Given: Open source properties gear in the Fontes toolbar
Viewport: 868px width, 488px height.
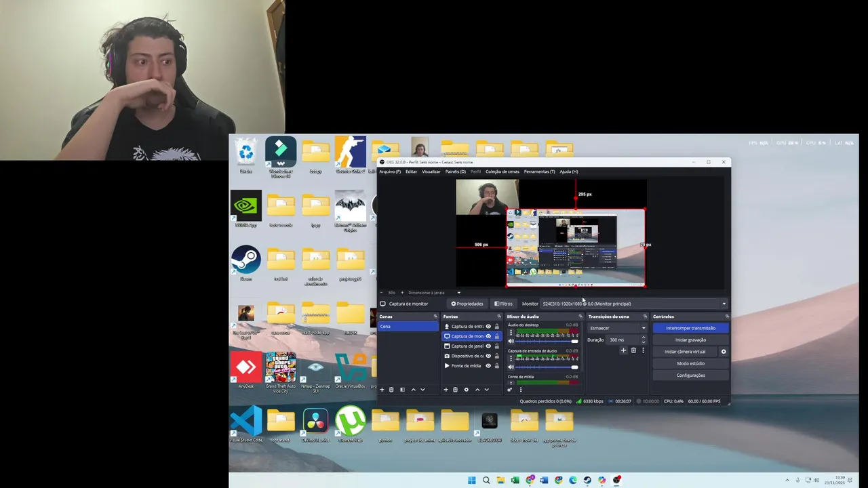Looking at the screenshot, I should (466, 390).
